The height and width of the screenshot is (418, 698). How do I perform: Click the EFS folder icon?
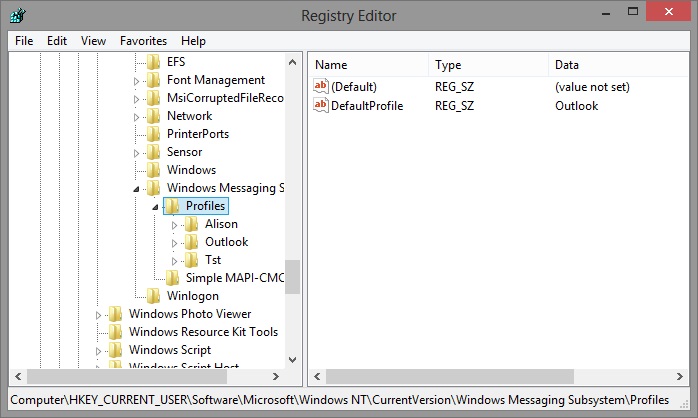(x=154, y=62)
